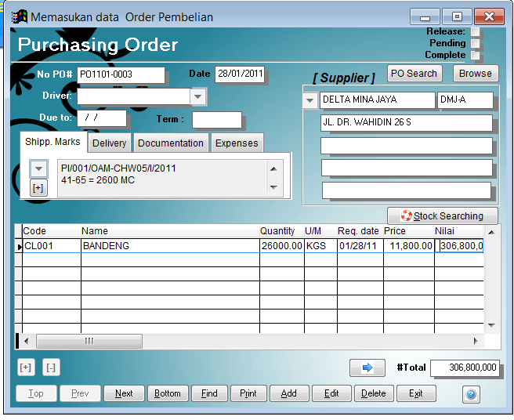514x420 pixels.
Task: Go to the Next record
Action: point(124,393)
